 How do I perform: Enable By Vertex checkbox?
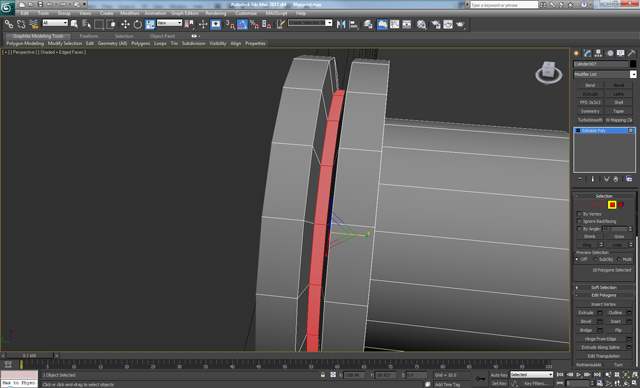[579, 214]
